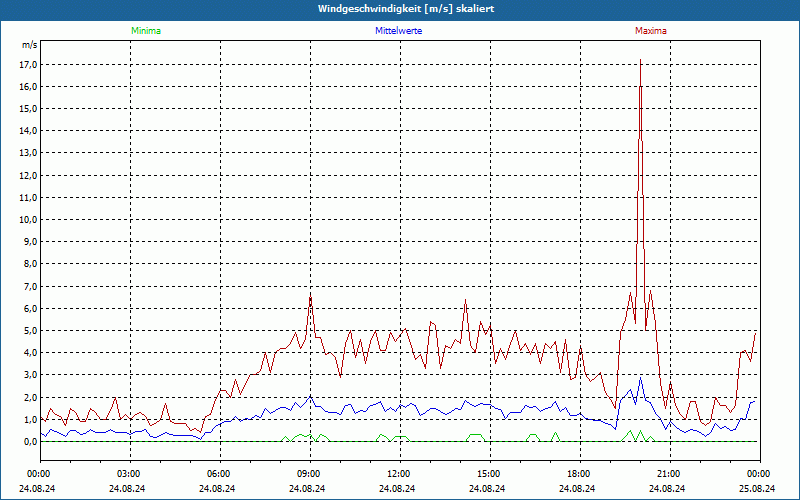Click the 8,0 y-axis value

coord(31,264)
